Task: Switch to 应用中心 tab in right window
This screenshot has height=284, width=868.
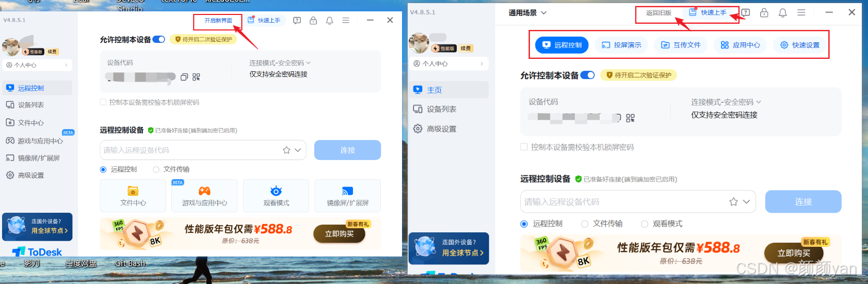Action: coord(741,45)
